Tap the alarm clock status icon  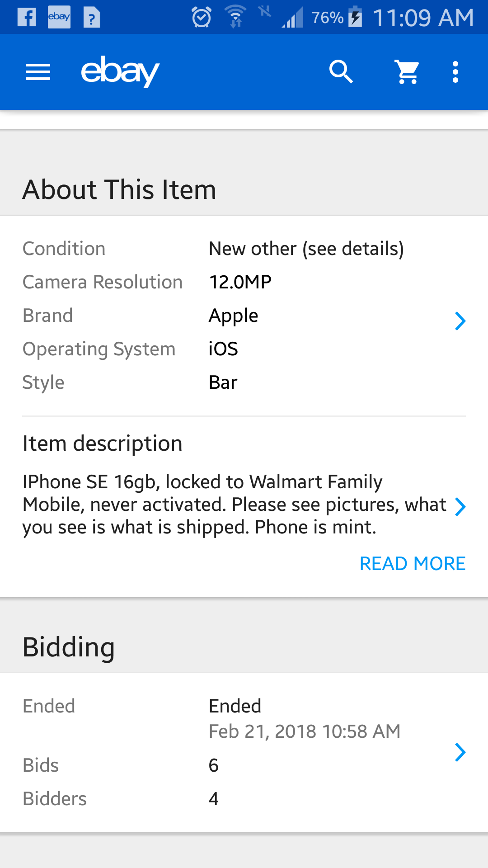coord(201,17)
